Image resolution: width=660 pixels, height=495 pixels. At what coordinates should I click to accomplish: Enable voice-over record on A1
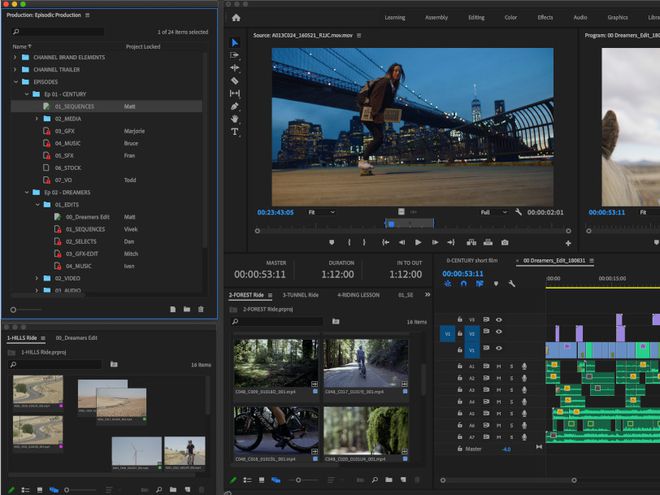pyautogui.click(x=524, y=366)
